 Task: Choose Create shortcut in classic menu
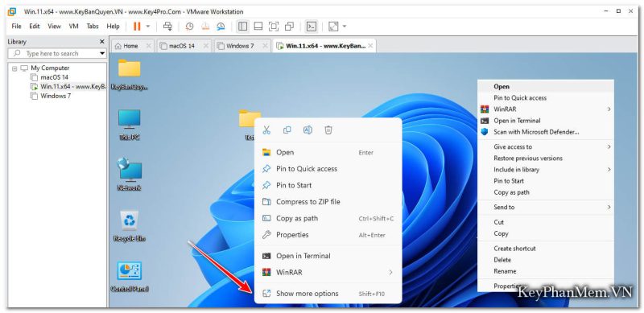546,249
